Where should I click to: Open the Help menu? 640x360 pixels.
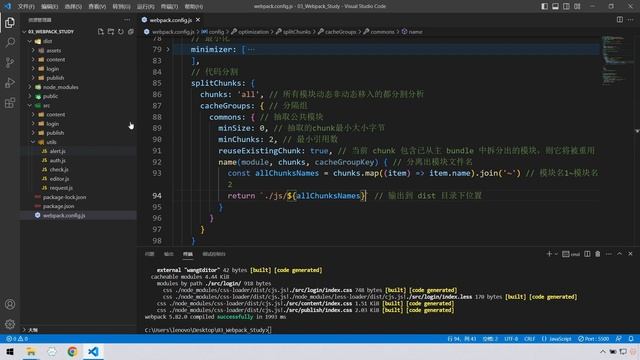click(x=193, y=7)
